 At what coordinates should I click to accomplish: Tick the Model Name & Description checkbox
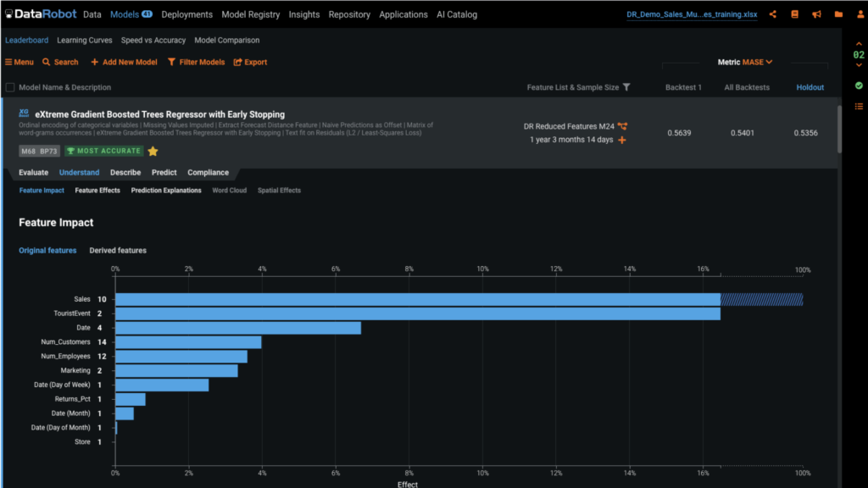10,87
